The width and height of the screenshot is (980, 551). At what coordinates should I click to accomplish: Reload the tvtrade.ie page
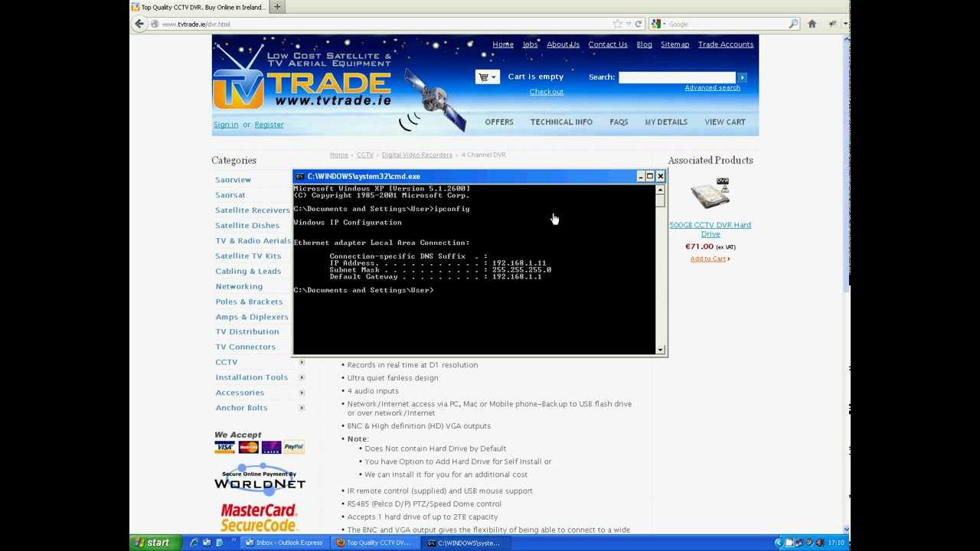pyautogui.click(x=638, y=24)
